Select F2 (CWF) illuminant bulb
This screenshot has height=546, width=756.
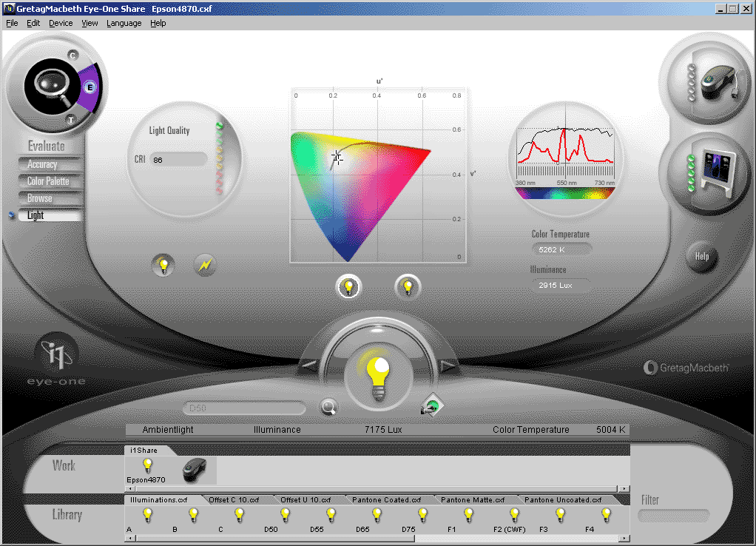point(514,516)
